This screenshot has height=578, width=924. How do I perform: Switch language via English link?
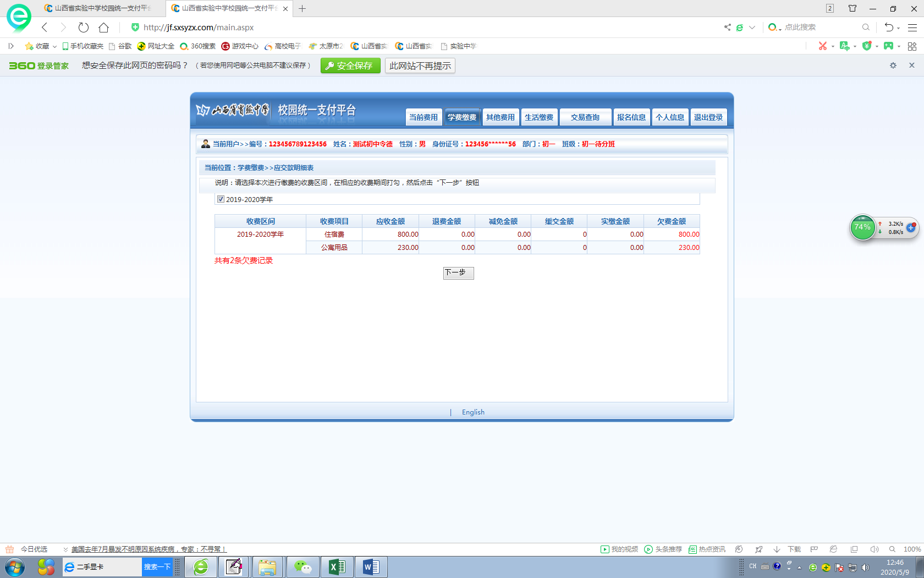473,412
